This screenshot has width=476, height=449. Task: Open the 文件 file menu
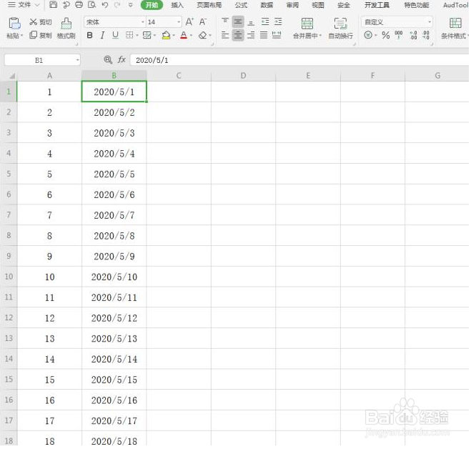click(x=24, y=5)
